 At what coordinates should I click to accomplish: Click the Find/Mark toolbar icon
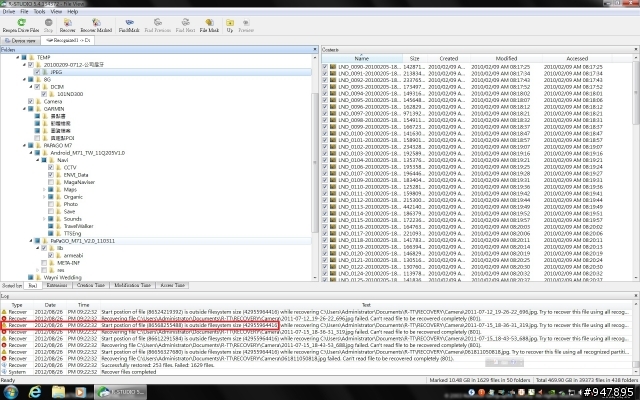(129, 22)
